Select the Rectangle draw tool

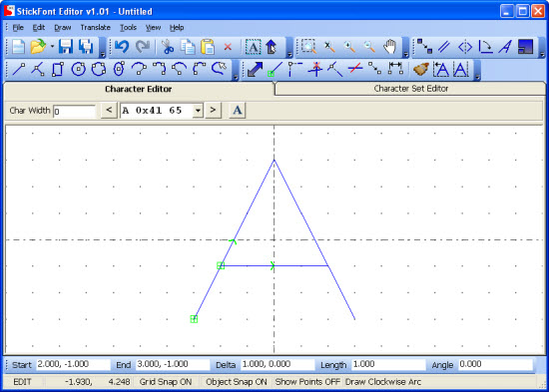pyautogui.click(x=58, y=69)
